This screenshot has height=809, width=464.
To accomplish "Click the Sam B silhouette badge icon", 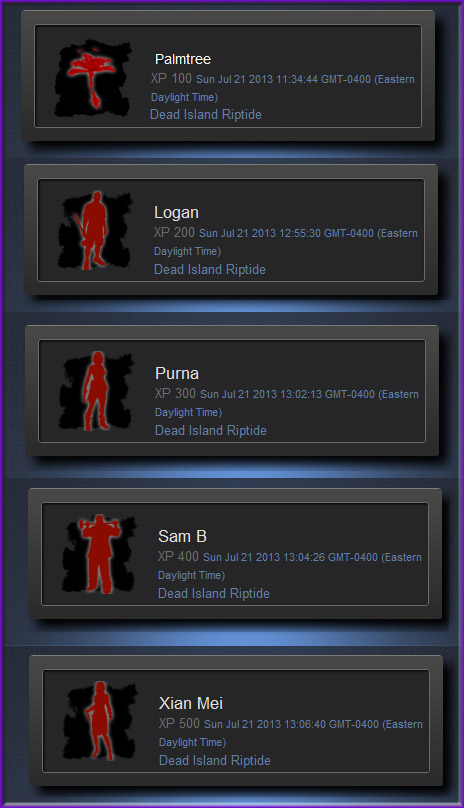I will 100,554.
